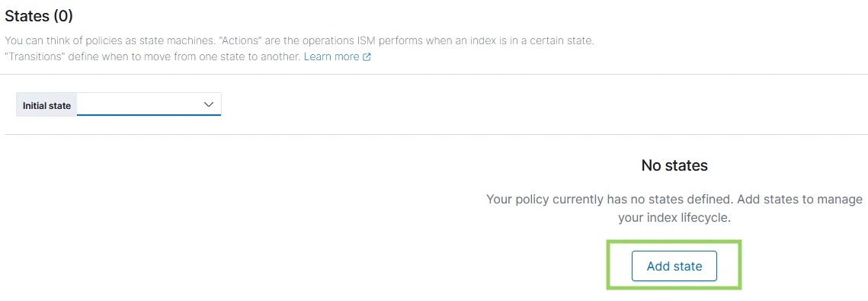The width and height of the screenshot is (868, 301).
Task: Select the empty Initial state combo box field
Action: 149,104
